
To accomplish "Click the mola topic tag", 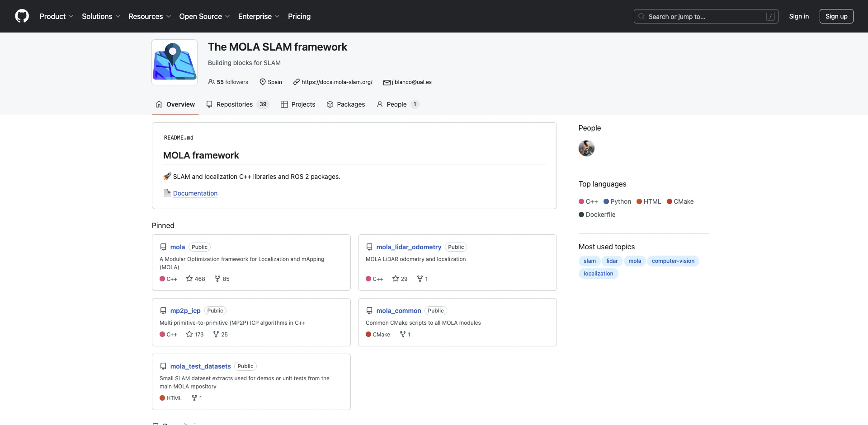I will (635, 261).
